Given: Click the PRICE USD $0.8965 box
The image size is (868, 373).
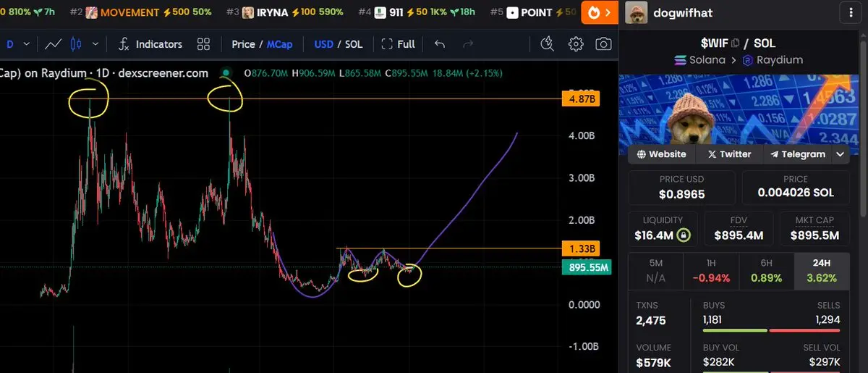Looking at the screenshot, I should coord(681,188).
